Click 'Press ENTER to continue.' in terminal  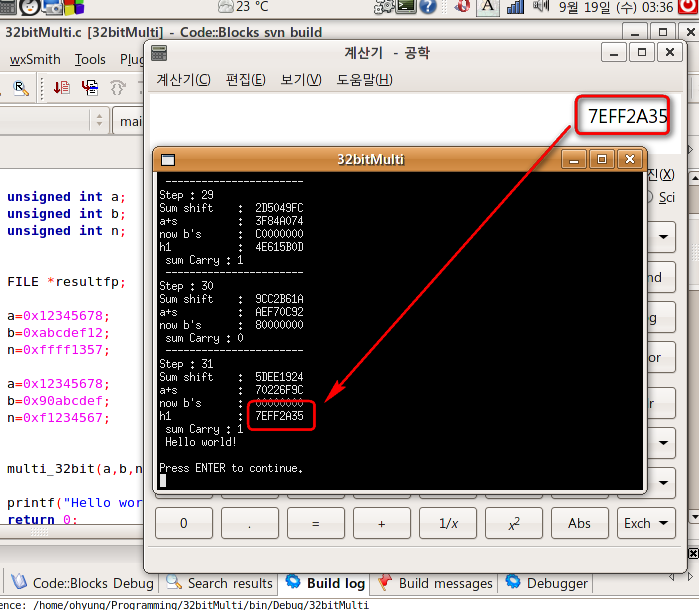[231, 468]
